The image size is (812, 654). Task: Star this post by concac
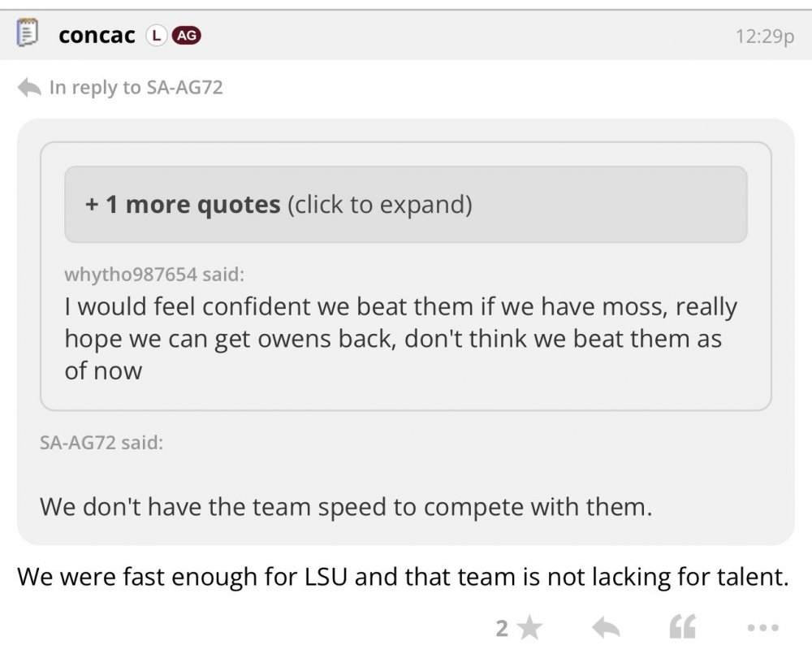(x=530, y=627)
